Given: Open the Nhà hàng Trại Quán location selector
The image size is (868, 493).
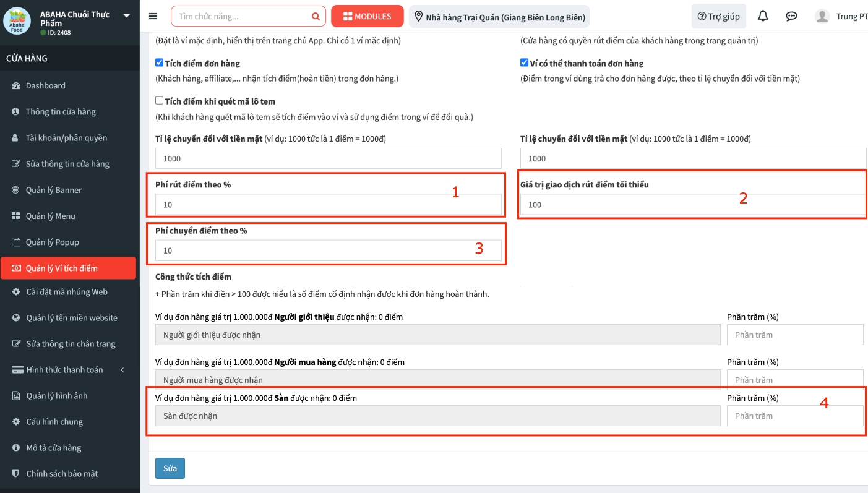Looking at the screenshot, I should (499, 17).
